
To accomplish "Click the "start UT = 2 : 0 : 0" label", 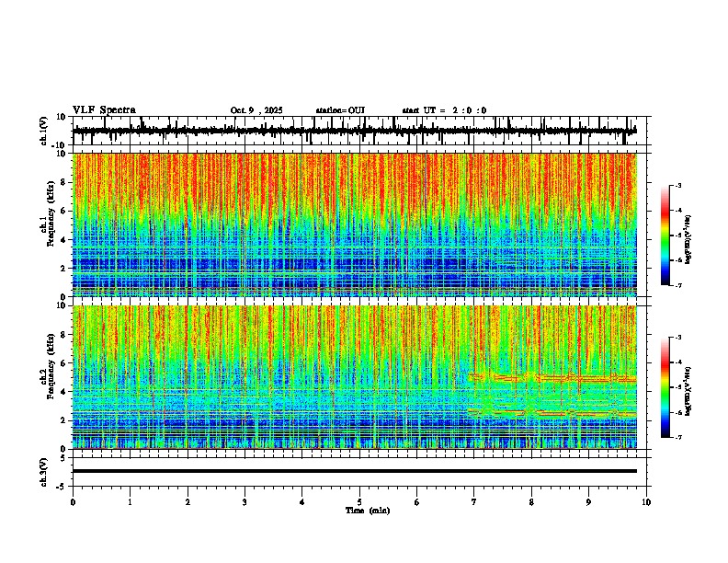I will point(444,110).
